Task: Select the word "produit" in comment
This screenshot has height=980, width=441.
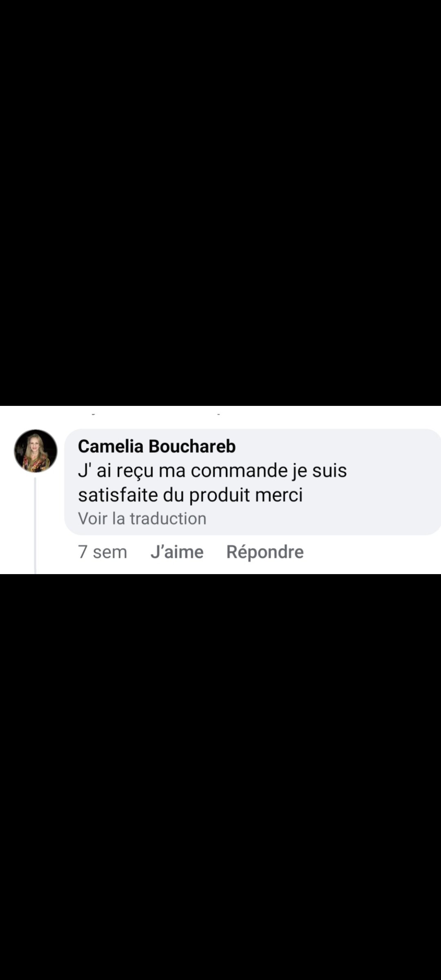Action: (220, 495)
